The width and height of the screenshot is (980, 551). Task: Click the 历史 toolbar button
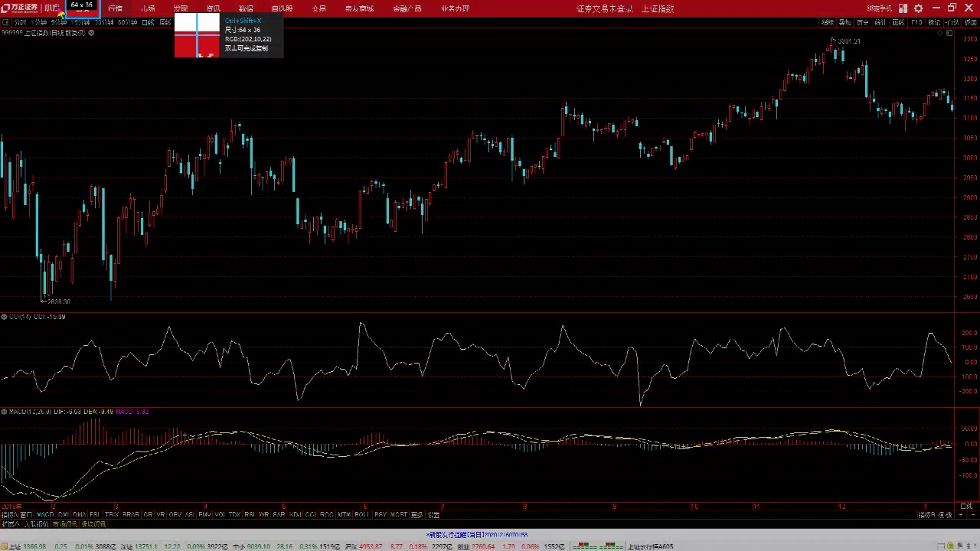pos(863,22)
